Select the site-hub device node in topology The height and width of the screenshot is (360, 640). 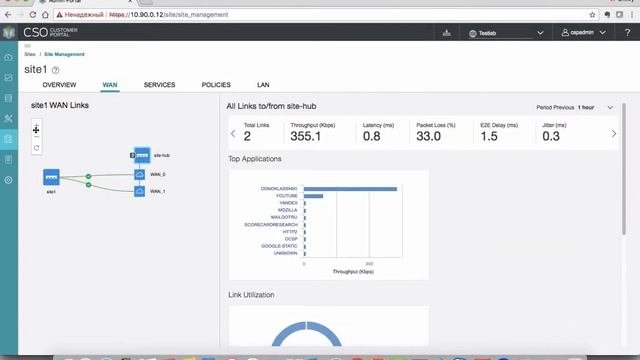click(142, 155)
